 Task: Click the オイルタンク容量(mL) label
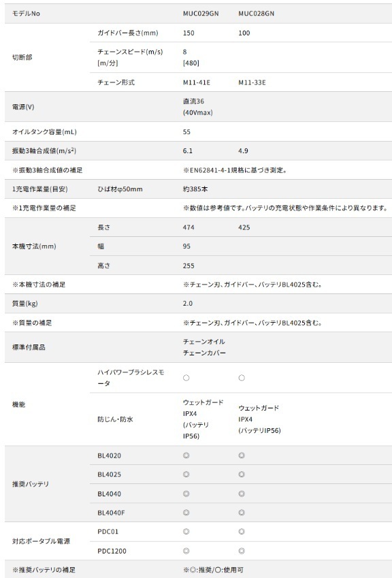tap(45, 131)
